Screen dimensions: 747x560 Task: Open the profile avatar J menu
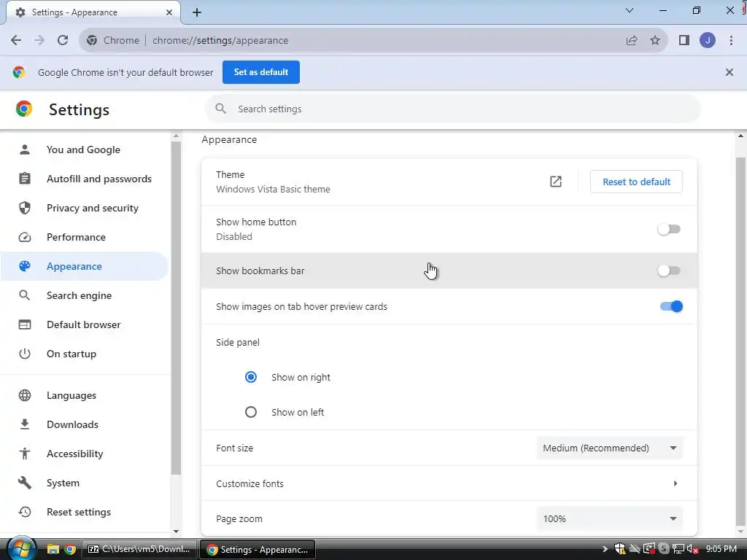click(708, 41)
